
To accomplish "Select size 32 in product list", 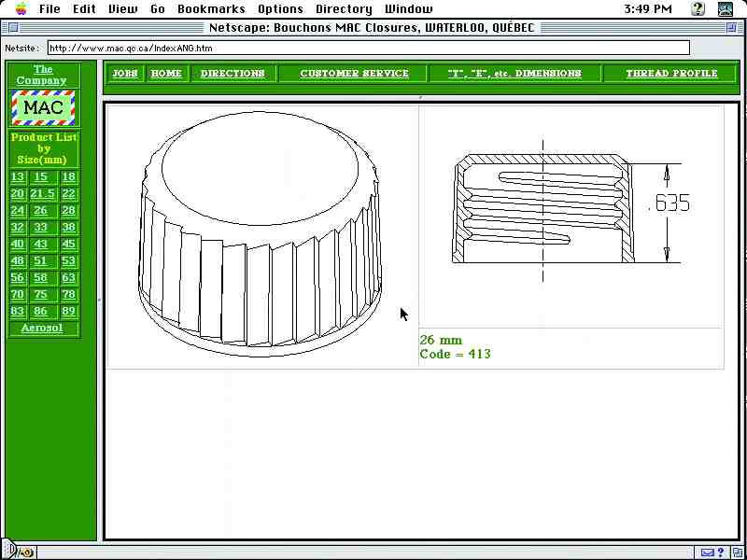I will point(18,227).
